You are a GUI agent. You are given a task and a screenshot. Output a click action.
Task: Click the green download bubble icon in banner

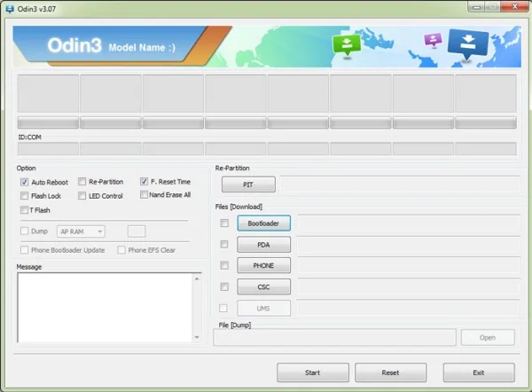coord(347,45)
